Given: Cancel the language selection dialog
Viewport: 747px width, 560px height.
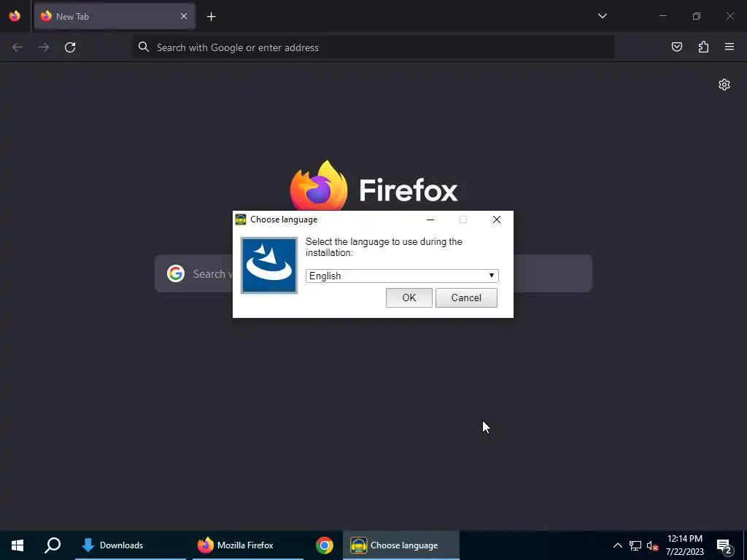Looking at the screenshot, I should [466, 297].
